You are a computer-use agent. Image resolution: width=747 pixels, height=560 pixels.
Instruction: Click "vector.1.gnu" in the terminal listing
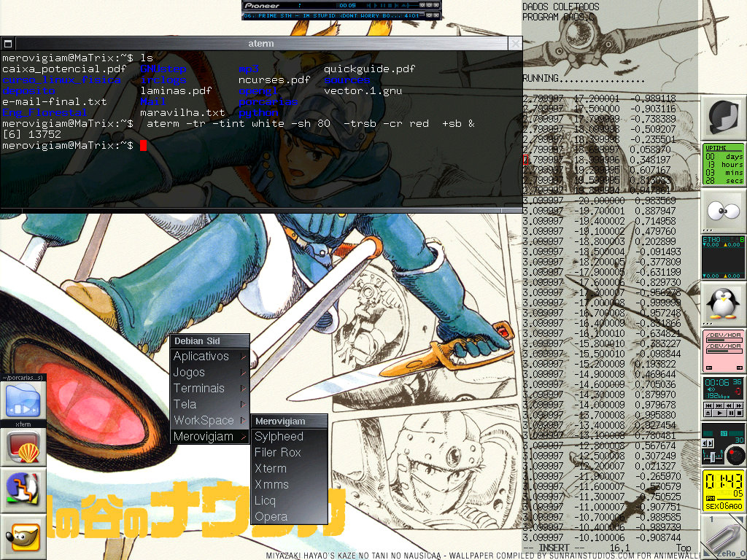pyautogui.click(x=363, y=91)
